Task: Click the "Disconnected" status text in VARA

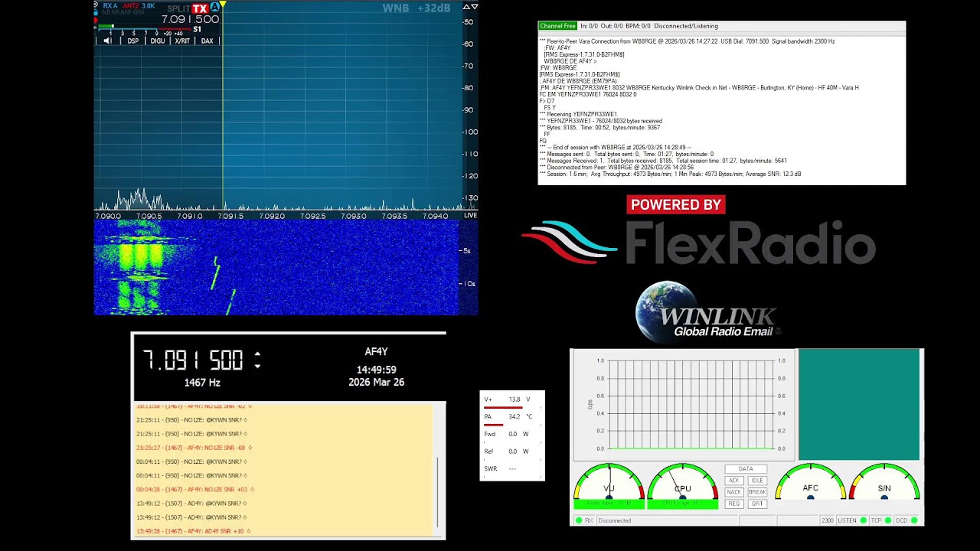Action: [x=615, y=520]
